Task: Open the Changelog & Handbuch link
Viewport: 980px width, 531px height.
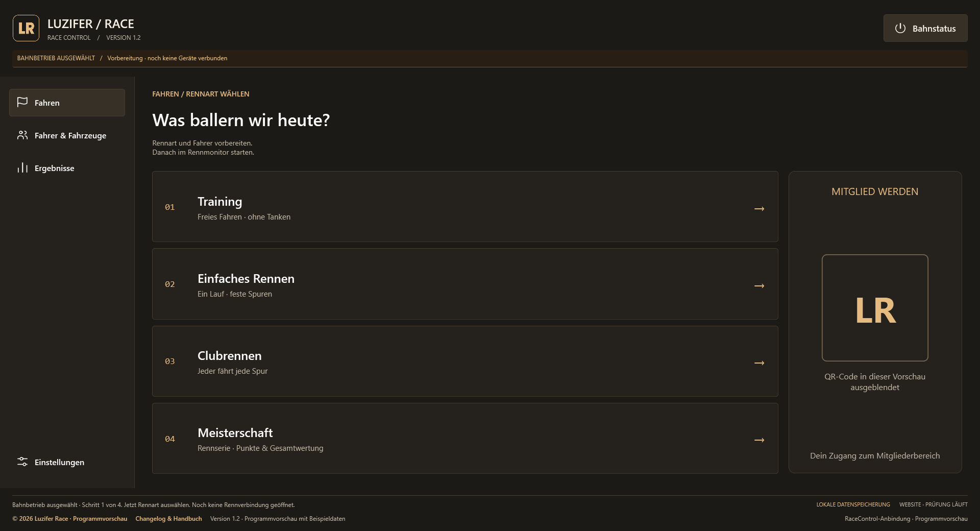Action: coord(168,519)
